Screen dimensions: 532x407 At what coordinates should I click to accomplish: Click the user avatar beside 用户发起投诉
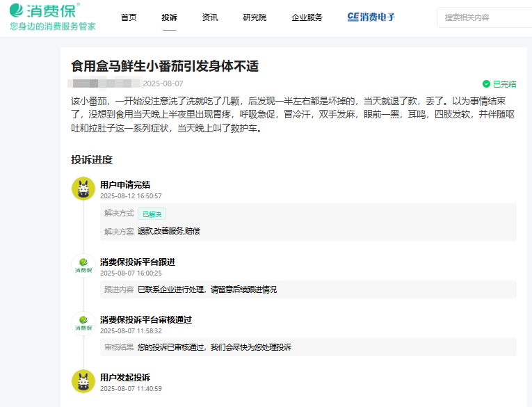83,381
